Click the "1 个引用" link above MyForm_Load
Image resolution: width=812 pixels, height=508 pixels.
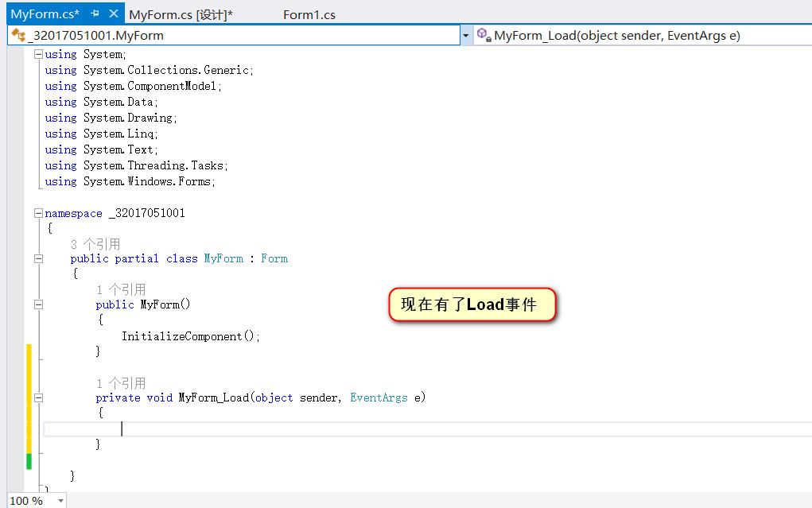click(123, 383)
